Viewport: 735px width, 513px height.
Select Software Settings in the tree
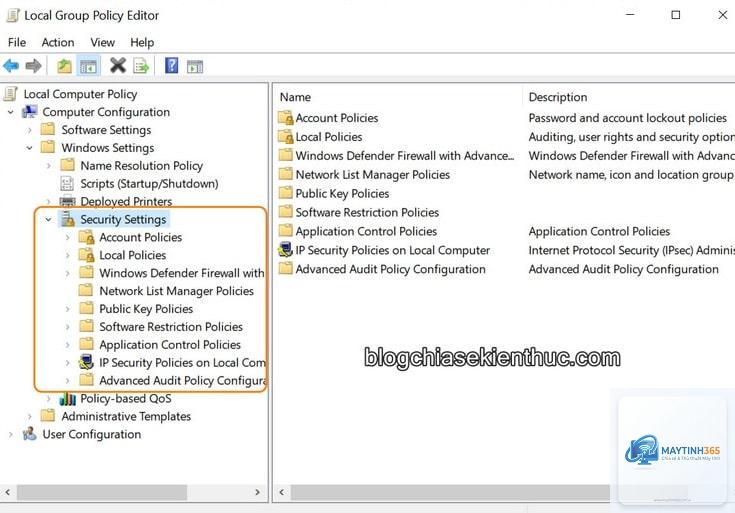(106, 130)
